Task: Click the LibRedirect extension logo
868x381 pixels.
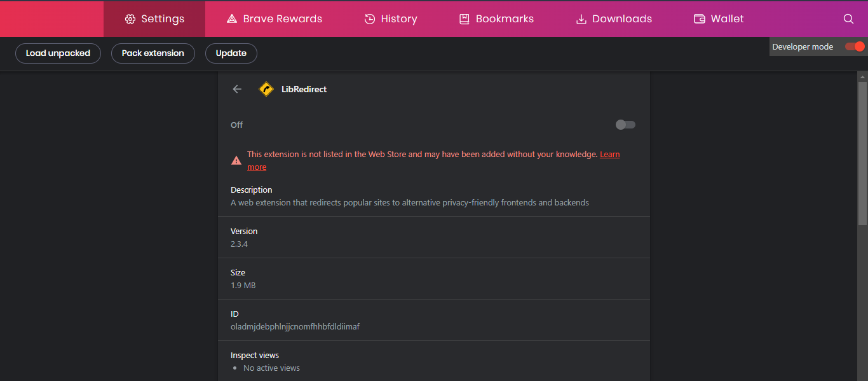Action: pyautogui.click(x=266, y=89)
